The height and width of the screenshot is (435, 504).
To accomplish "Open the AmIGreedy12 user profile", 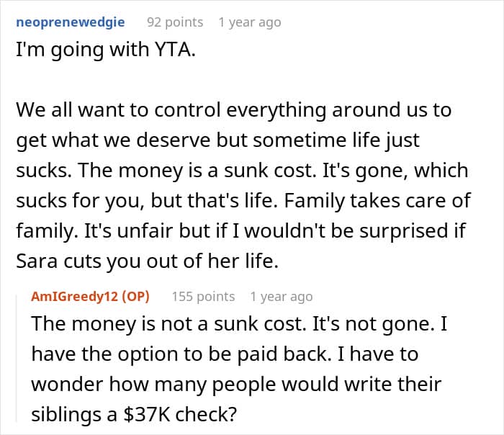I will click(x=73, y=296).
